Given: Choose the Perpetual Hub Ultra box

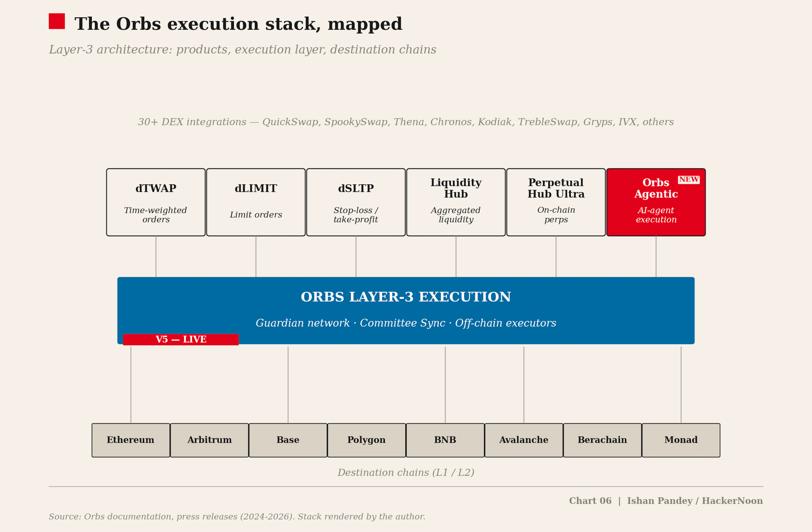Looking at the screenshot, I should (x=556, y=202).
